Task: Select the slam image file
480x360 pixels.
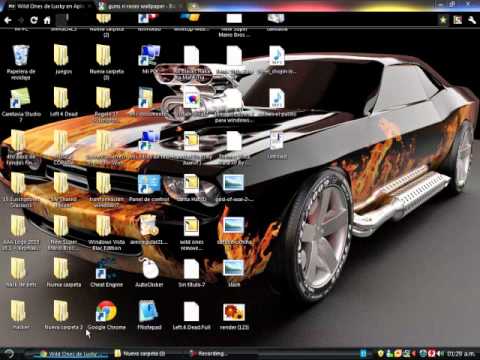Action: pyautogui.click(x=234, y=273)
